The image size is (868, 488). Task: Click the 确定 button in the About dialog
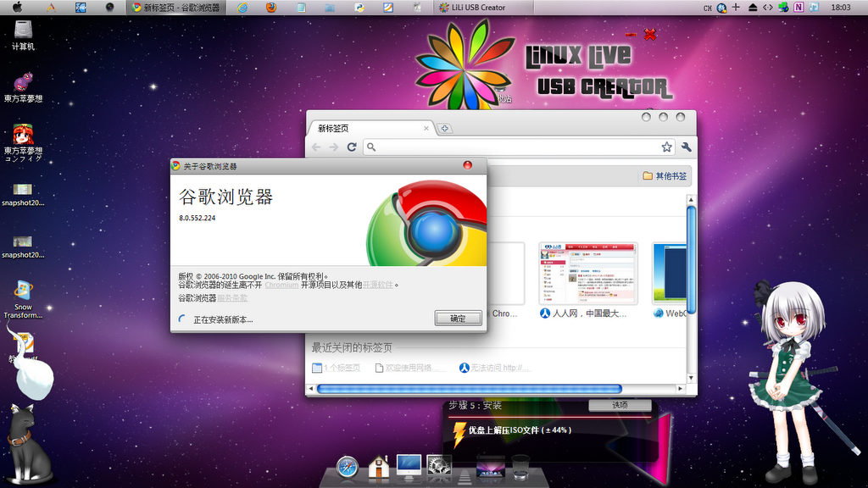(x=458, y=319)
